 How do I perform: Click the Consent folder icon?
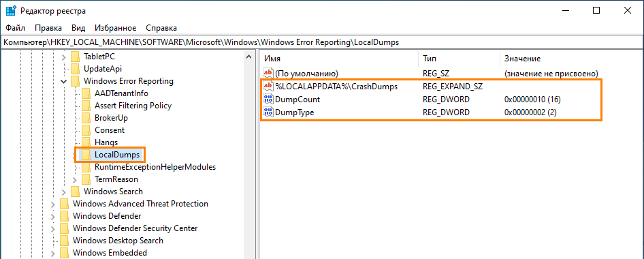point(86,130)
